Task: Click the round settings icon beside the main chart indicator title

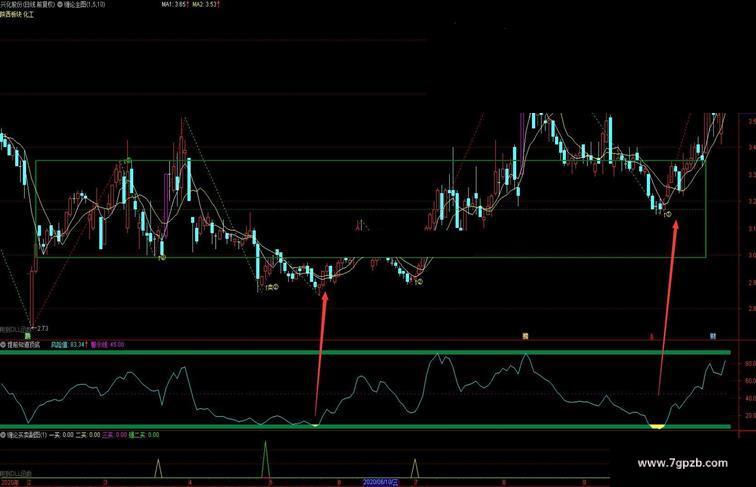Action: coord(60,4)
